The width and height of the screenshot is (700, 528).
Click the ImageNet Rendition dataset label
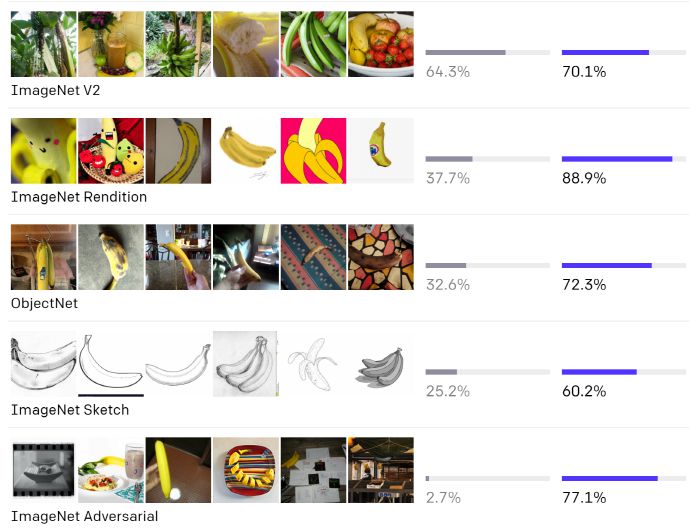(x=79, y=197)
